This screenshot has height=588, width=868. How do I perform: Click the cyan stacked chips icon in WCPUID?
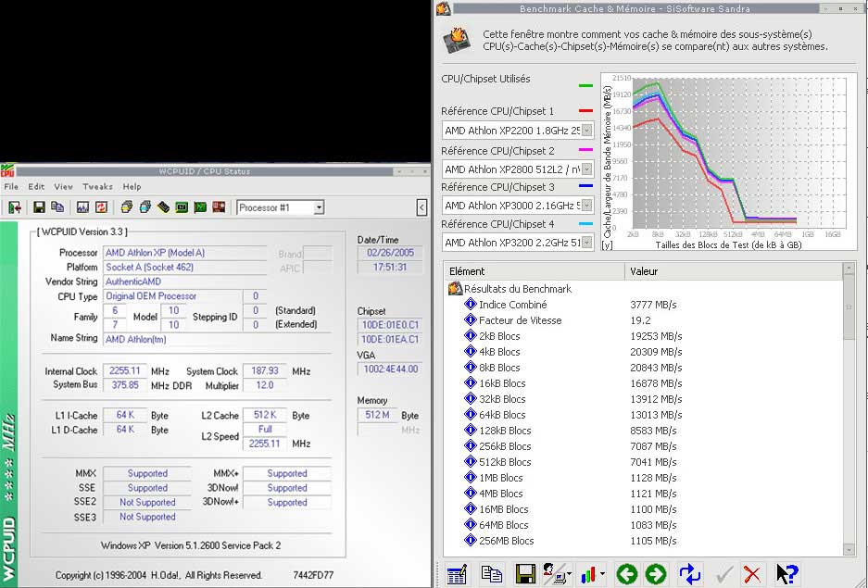(145, 207)
